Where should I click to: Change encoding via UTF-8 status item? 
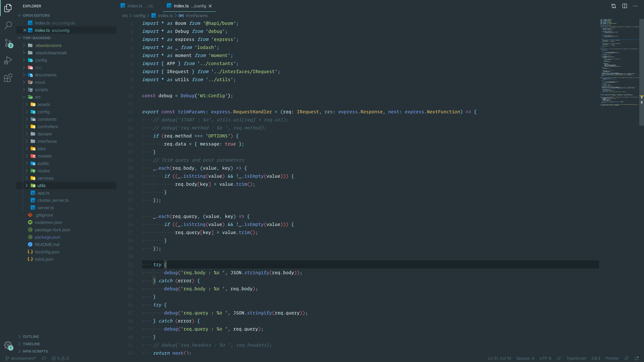coord(545,358)
